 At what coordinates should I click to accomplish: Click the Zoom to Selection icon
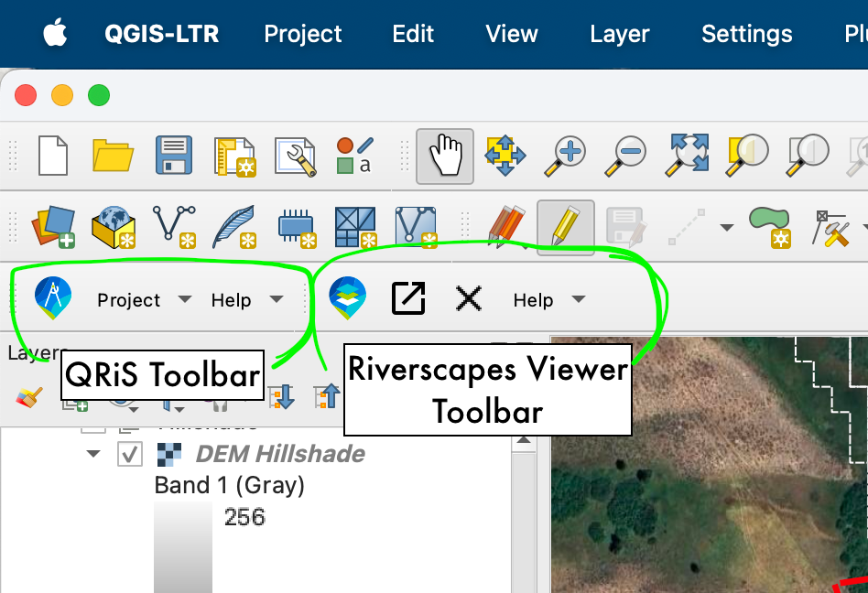pyautogui.click(x=747, y=156)
